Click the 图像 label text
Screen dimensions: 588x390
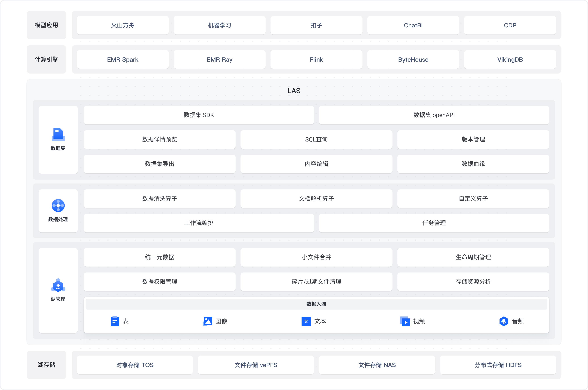pyautogui.click(x=221, y=321)
